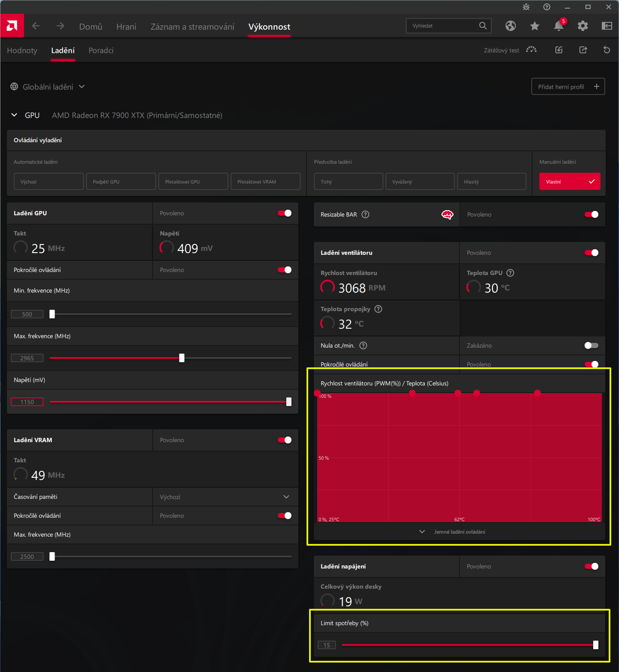Collapse the GPU section chevron

pyautogui.click(x=14, y=115)
